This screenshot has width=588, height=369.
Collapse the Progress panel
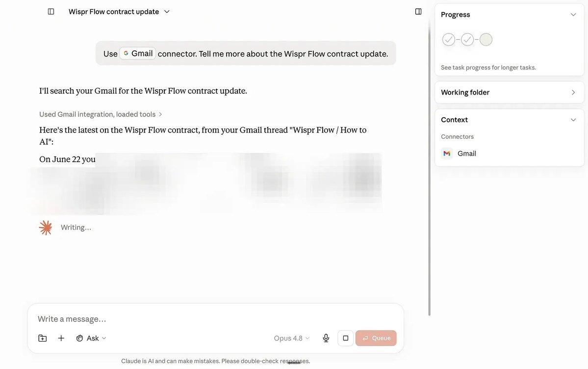[573, 15]
